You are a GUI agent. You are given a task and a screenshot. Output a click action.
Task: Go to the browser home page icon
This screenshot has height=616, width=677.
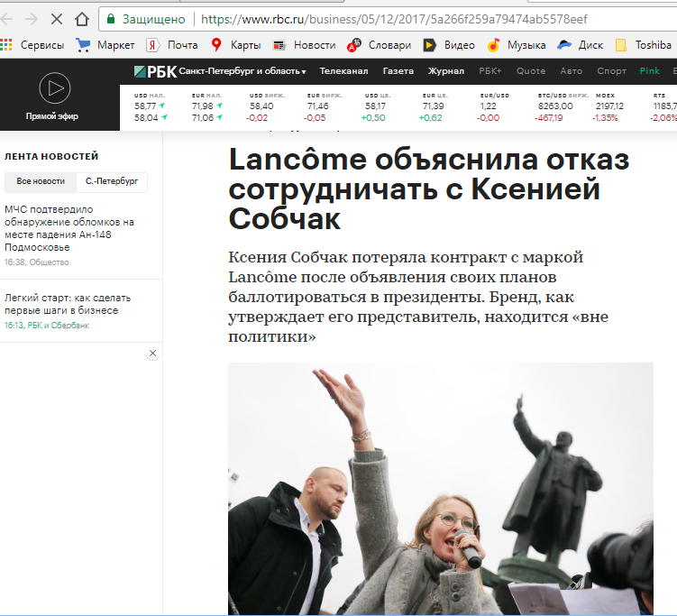[x=82, y=19]
